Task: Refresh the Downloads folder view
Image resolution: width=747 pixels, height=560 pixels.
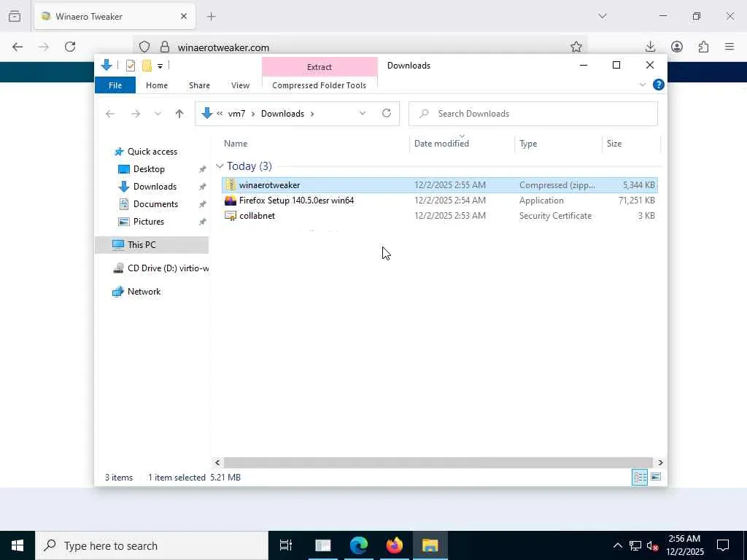Action: coord(387,113)
